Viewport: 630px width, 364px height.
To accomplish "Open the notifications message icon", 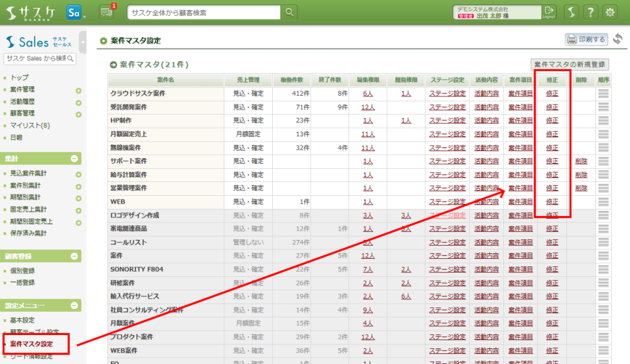I will click(106, 12).
